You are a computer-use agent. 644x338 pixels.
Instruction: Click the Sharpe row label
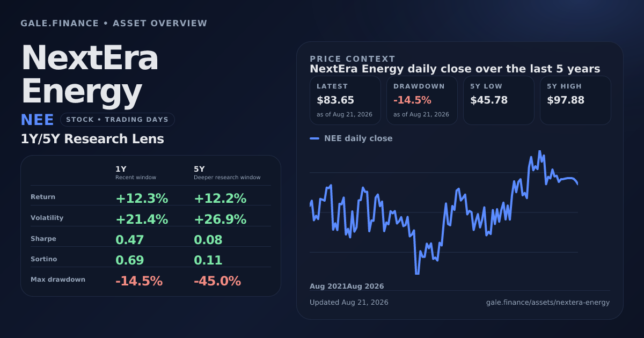[43, 239]
